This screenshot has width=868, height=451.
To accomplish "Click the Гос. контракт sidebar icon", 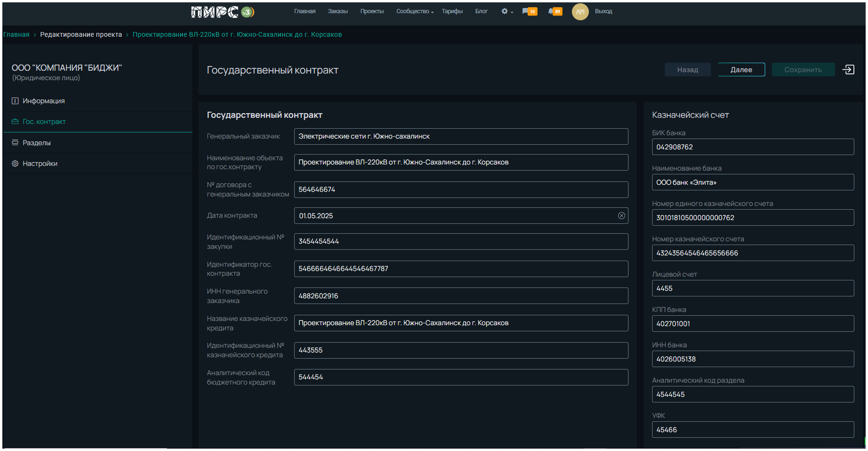I will (x=15, y=122).
